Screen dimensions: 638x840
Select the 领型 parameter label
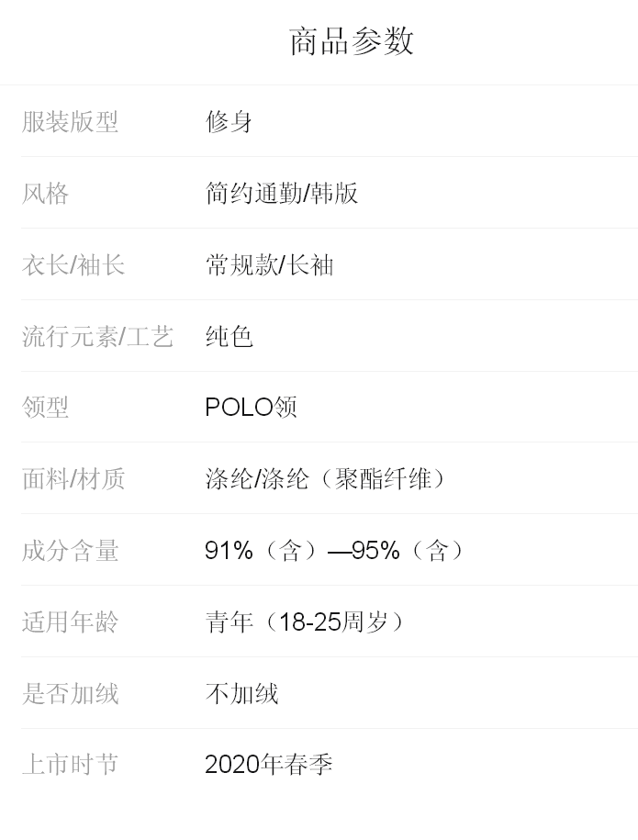point(46,408)
